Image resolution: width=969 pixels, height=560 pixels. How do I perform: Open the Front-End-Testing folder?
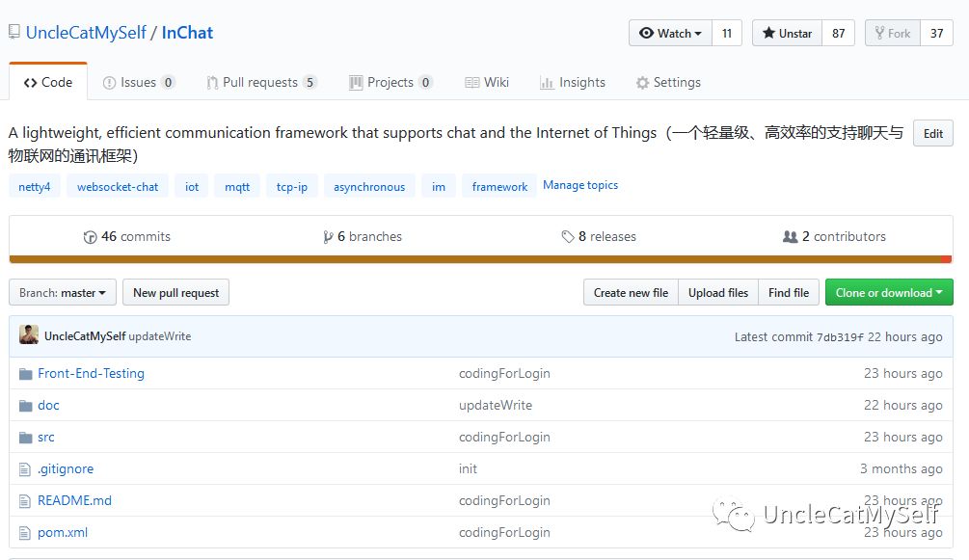(x=91, y=373)
